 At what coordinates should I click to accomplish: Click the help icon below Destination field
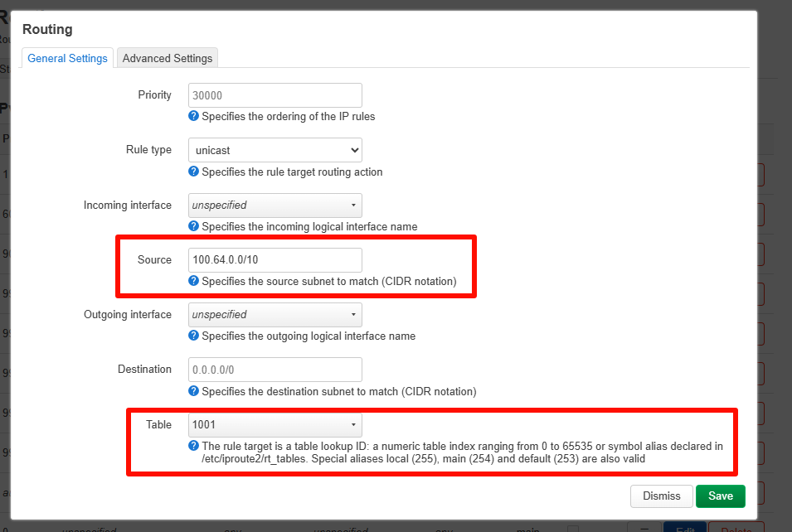pyautogui.click(x=193, y=391)
